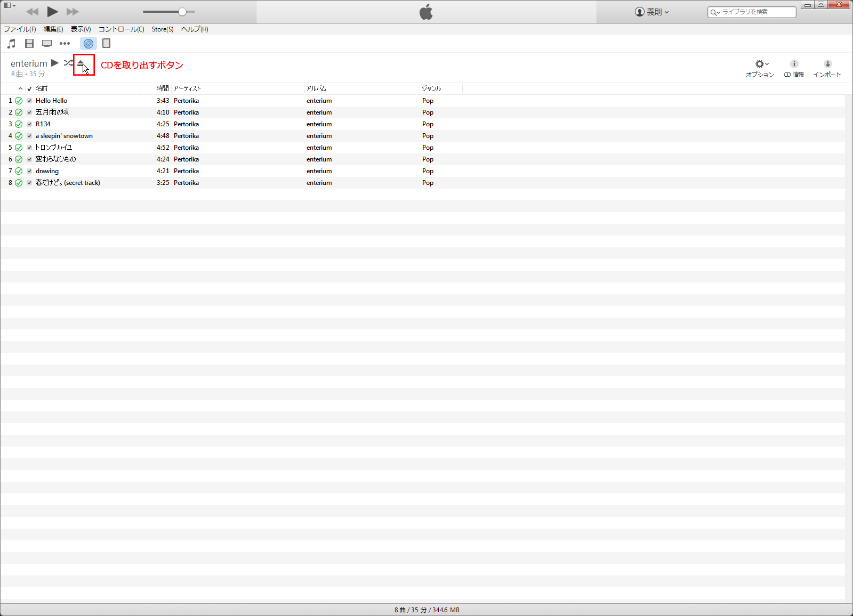Click the status bar total 8曲 / 35分

pos(427,610)
